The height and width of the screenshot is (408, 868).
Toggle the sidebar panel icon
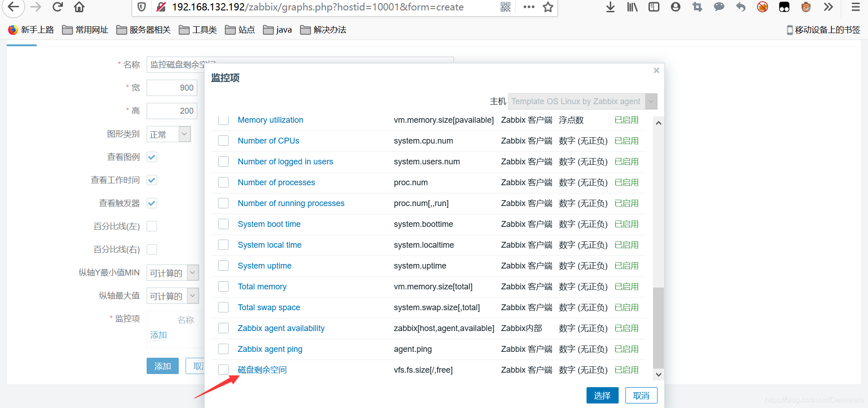tap(654, 7)
